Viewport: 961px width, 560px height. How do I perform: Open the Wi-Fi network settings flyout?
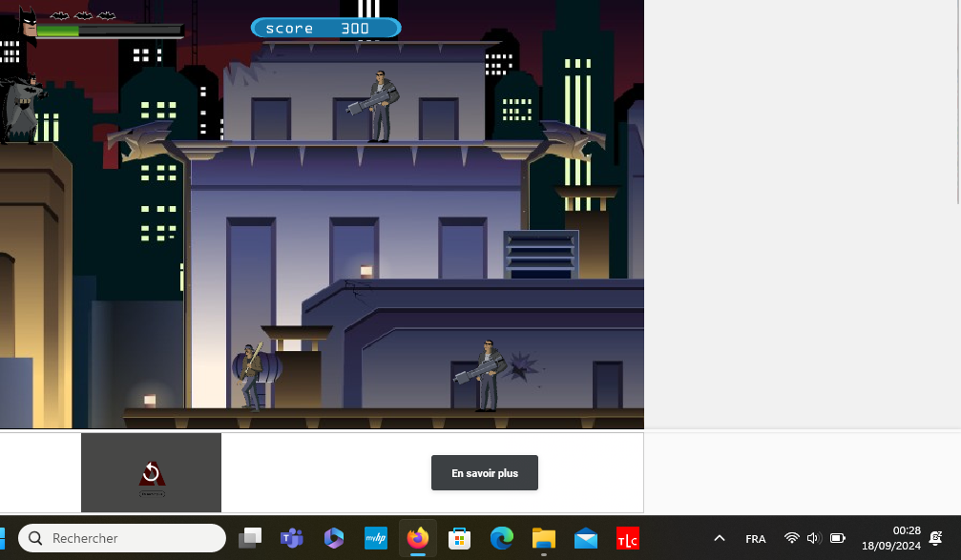tap(791, 538)
